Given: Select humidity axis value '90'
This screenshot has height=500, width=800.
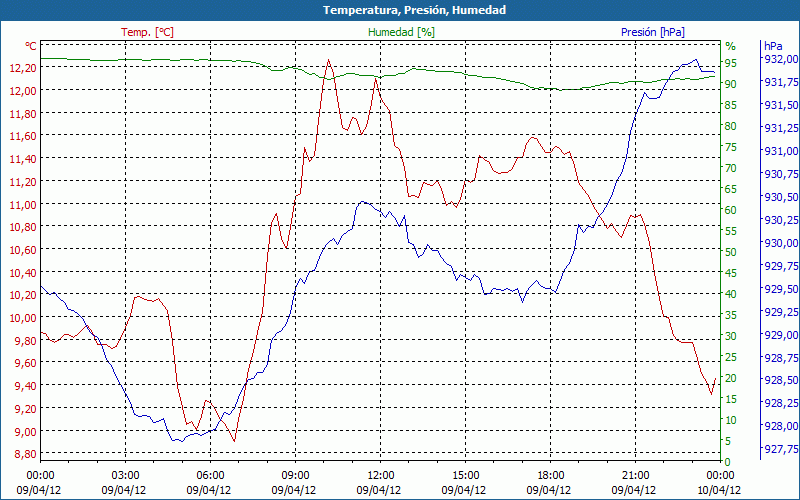Looking at the screenshot, I should click(x=731, y=84).
